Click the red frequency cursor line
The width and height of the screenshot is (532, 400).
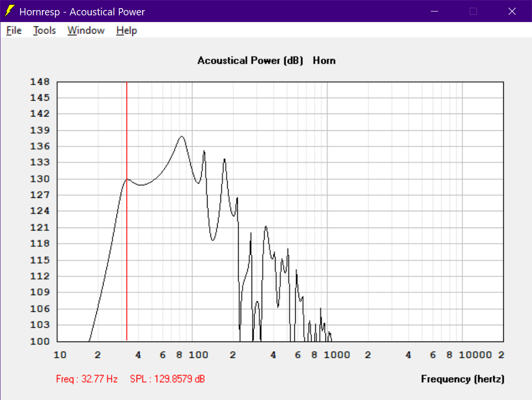[127, 211]
